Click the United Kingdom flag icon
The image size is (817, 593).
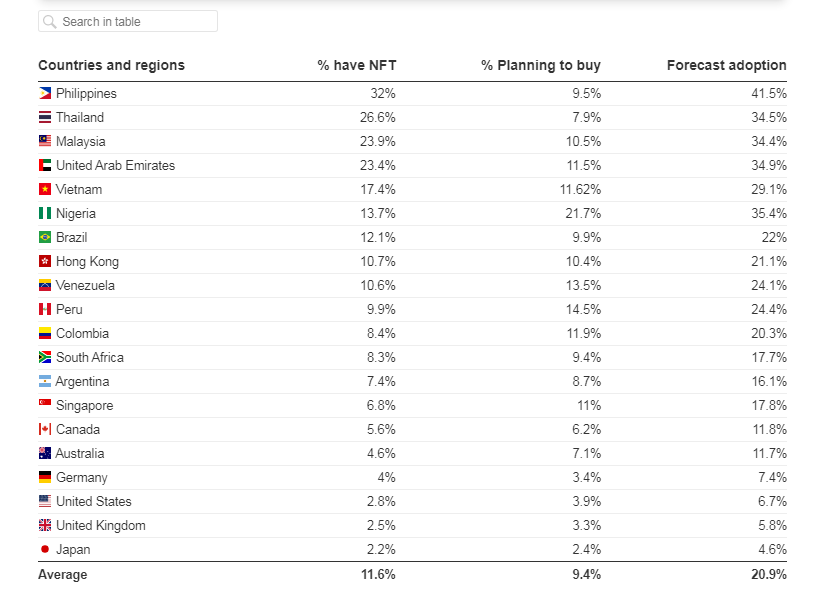pos(45,525)
